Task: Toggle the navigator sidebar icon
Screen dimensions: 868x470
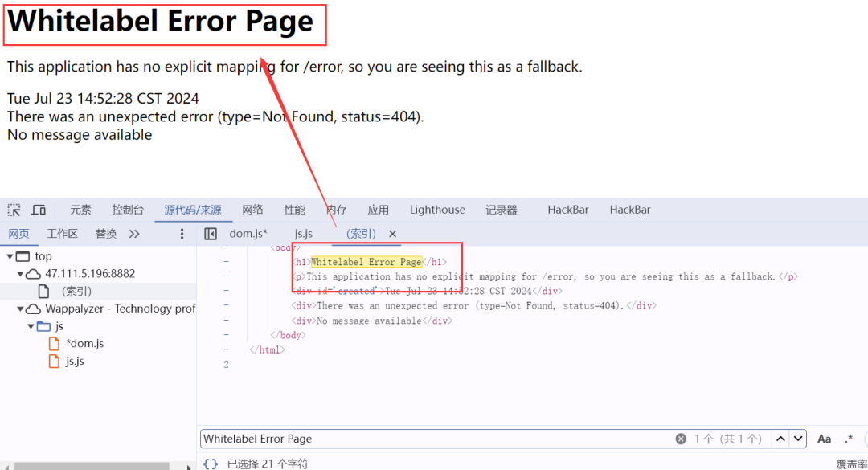Action: tap(211, 234)
